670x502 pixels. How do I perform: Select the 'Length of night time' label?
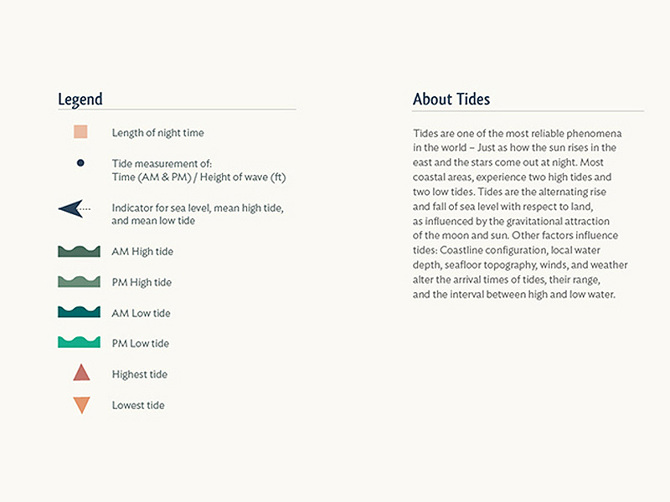pyautogui.click(x=158, y=132)
